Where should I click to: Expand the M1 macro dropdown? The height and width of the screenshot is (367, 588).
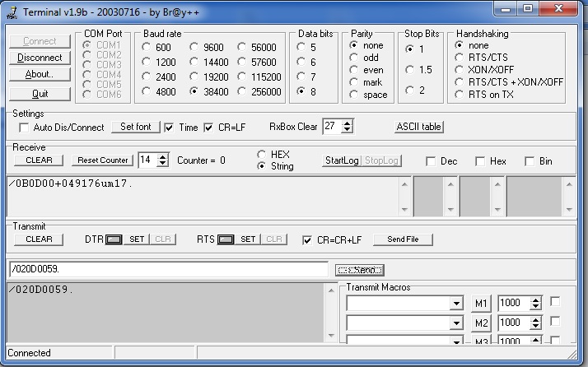456,304
